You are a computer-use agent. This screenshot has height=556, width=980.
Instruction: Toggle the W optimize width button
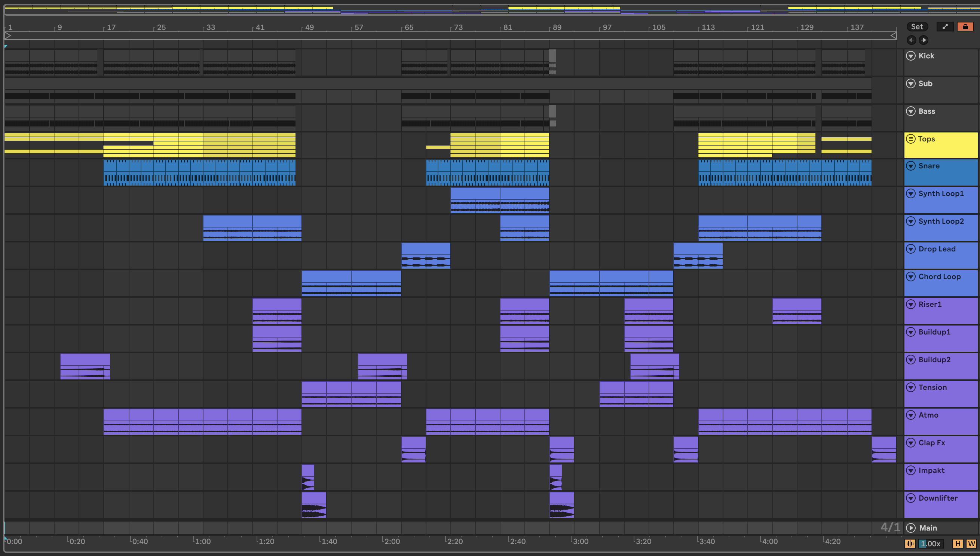(x=971, y=543)
